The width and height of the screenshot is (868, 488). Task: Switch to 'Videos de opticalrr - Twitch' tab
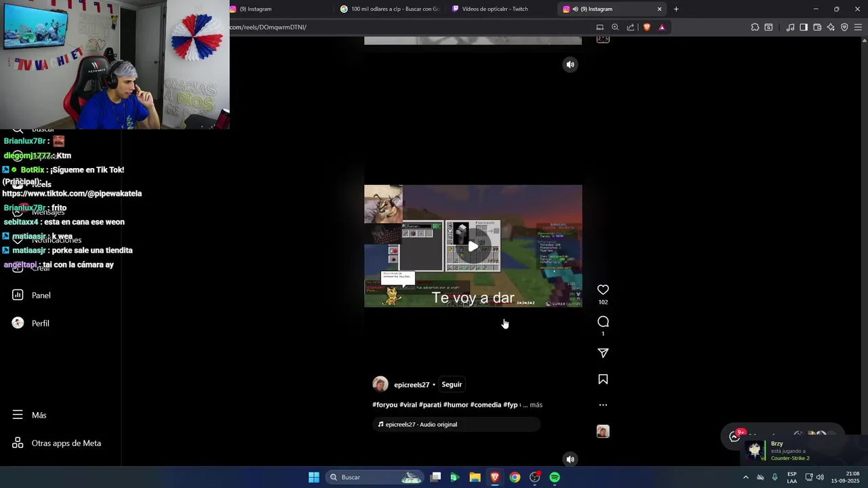pos(500,9)
